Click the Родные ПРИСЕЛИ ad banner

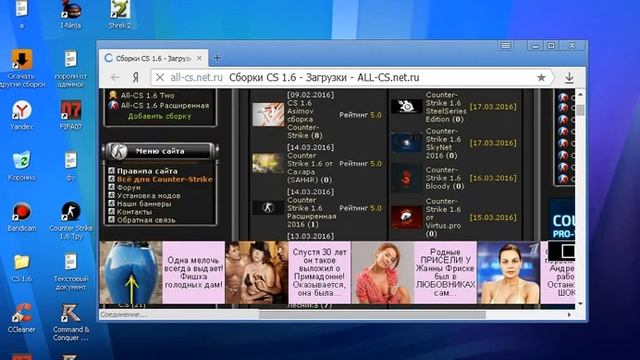click(414, 272)
